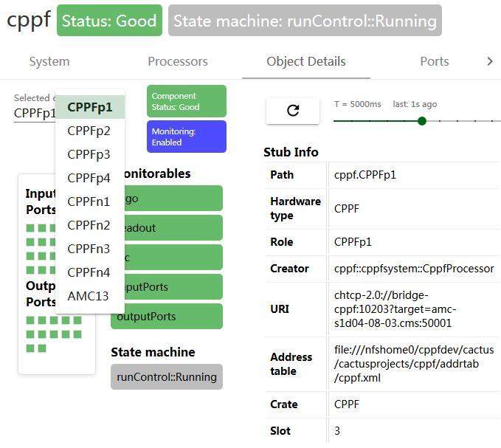Show more tabs with the right chevron
501x448 pixels.
click(489, 61)
